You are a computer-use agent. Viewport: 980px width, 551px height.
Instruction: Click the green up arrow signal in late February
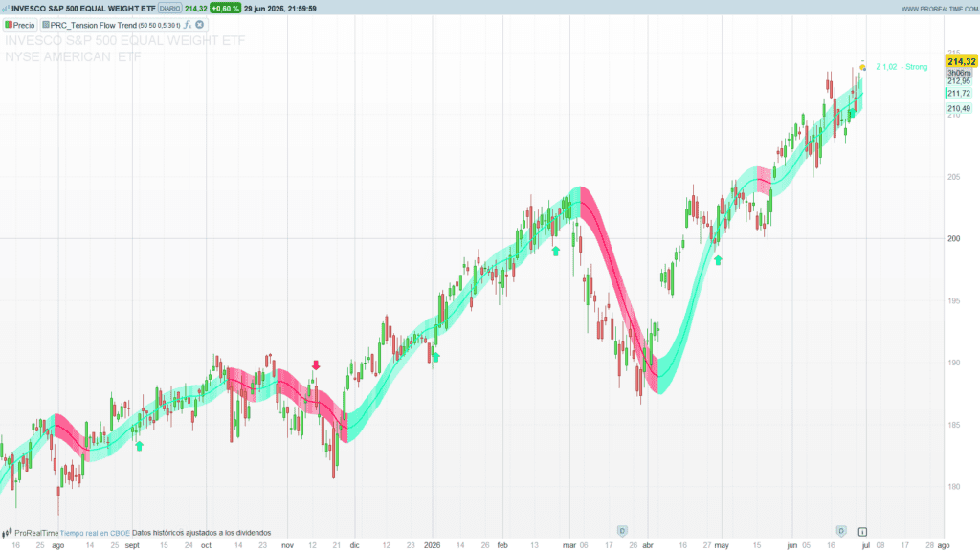(x=556, y=252)
